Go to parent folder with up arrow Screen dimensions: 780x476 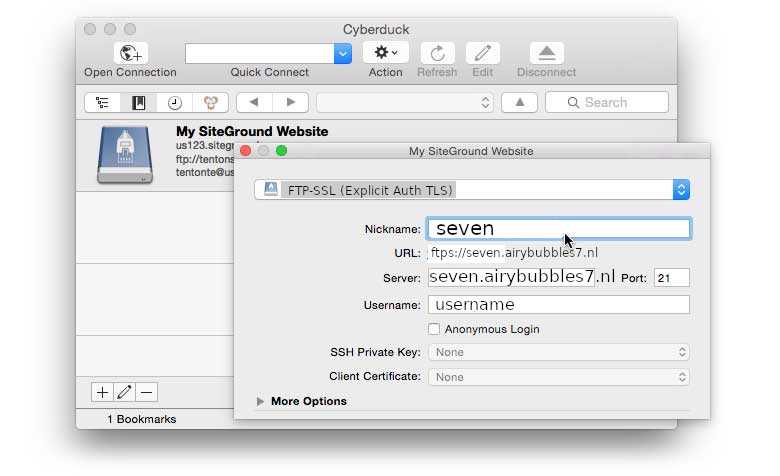(519, 102)
